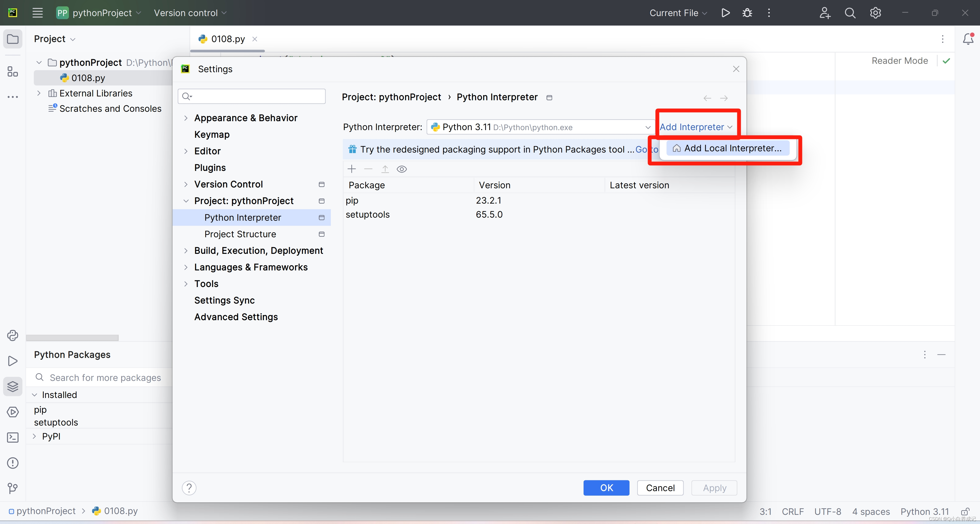Start debugging with the bug icon
980x524 pixels.
(747, 13)
